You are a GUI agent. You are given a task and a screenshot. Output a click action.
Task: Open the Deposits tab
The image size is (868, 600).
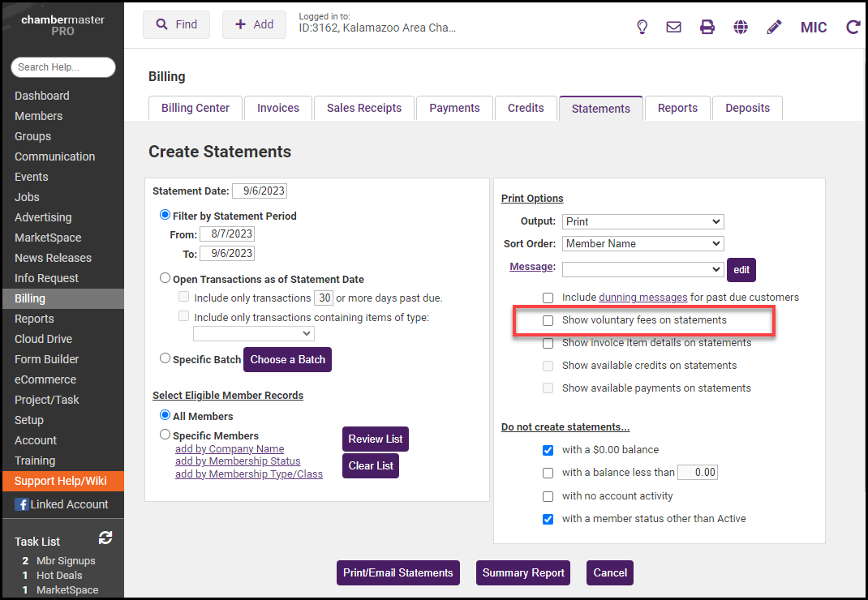click(747, 108)
